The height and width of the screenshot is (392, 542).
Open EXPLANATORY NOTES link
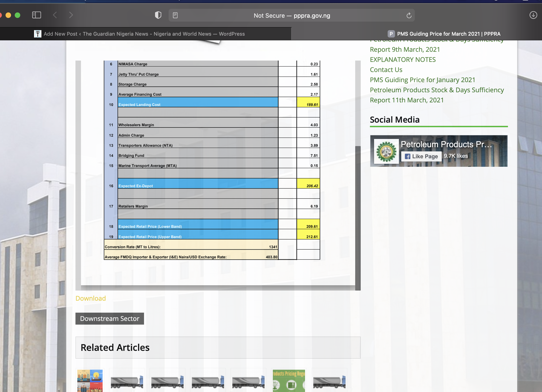(x=403, y=60)
